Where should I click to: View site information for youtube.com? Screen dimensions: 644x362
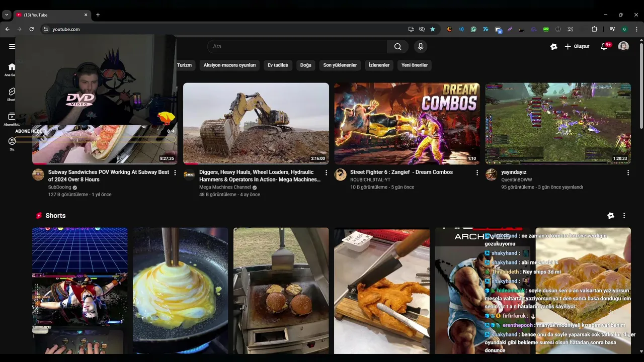[x=46, y=29]
